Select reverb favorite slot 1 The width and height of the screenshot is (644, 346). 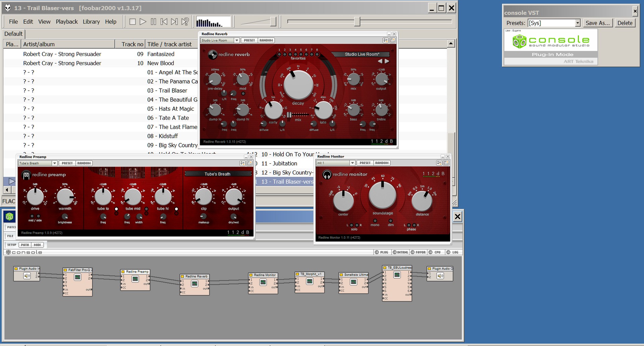[279, 54]
